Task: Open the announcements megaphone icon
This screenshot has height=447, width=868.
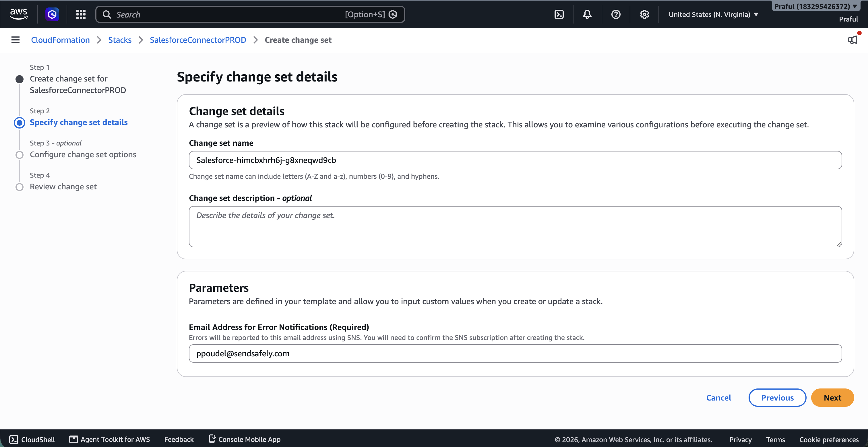Action: 852,40
